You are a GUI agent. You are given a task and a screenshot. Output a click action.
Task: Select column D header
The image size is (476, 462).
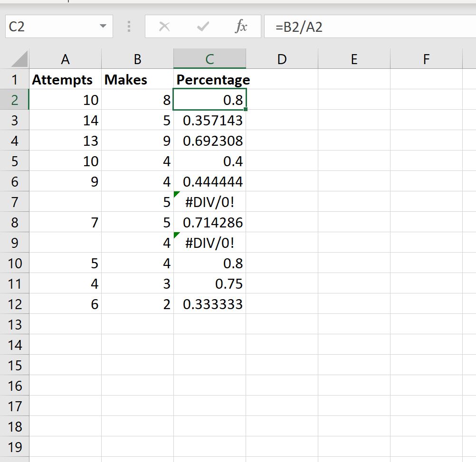click(x=282, y=59)
